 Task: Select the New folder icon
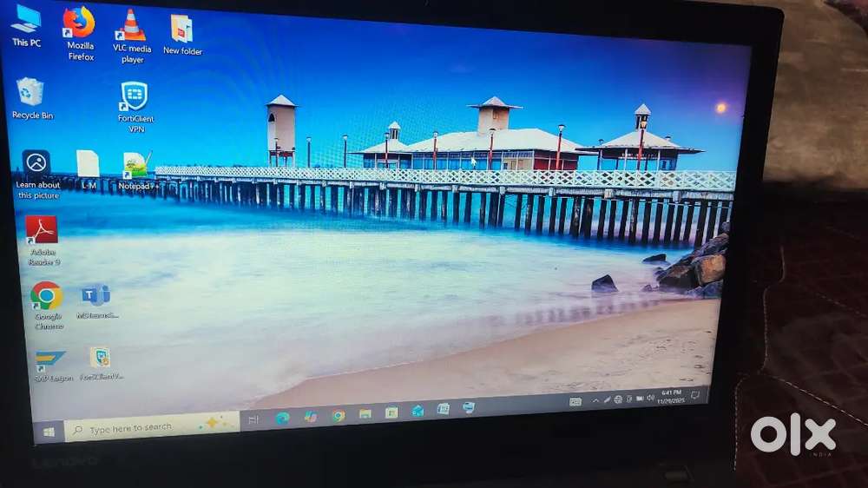click(181, 30)
